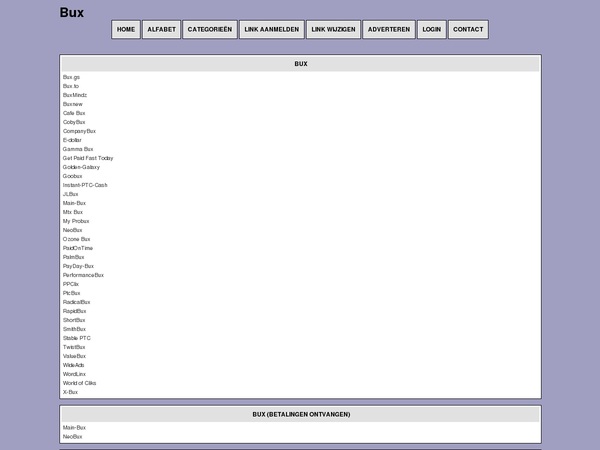Open the Golden-Galaxy link
This screenshot has height=450, width=600.
pos(81,167)
